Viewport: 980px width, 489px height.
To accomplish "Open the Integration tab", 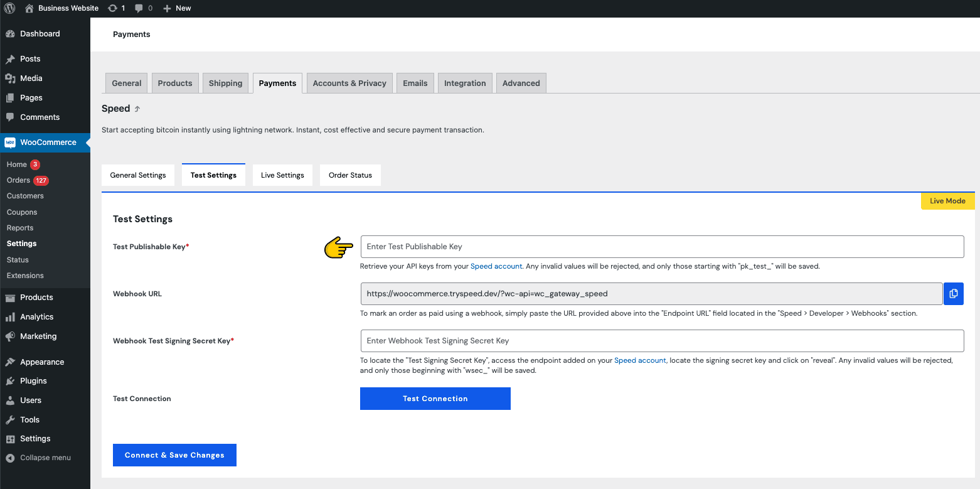I will coord(465,83).
